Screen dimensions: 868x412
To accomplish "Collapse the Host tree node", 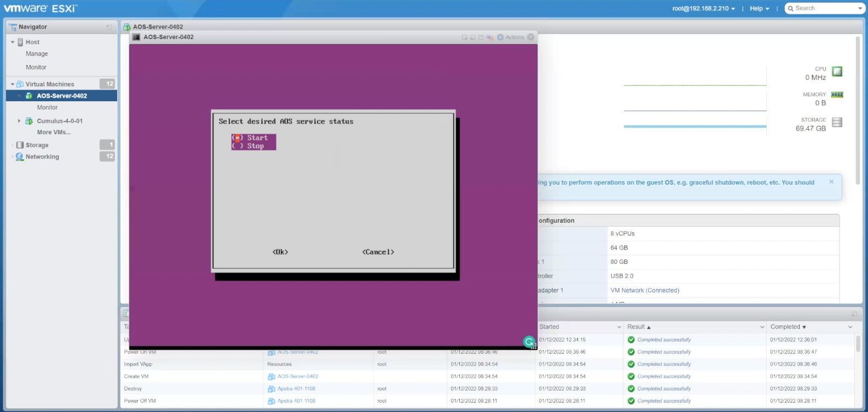I will pos(13,42).
